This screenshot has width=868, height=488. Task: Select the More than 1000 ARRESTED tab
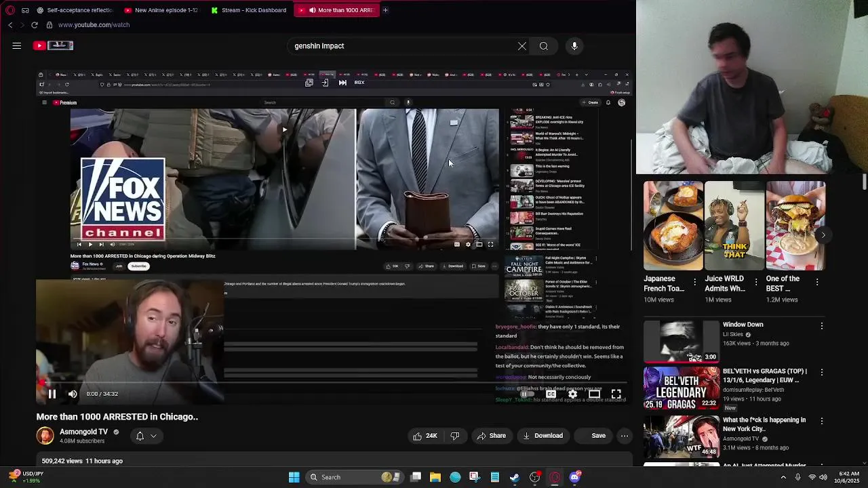[x=336, y=10]
